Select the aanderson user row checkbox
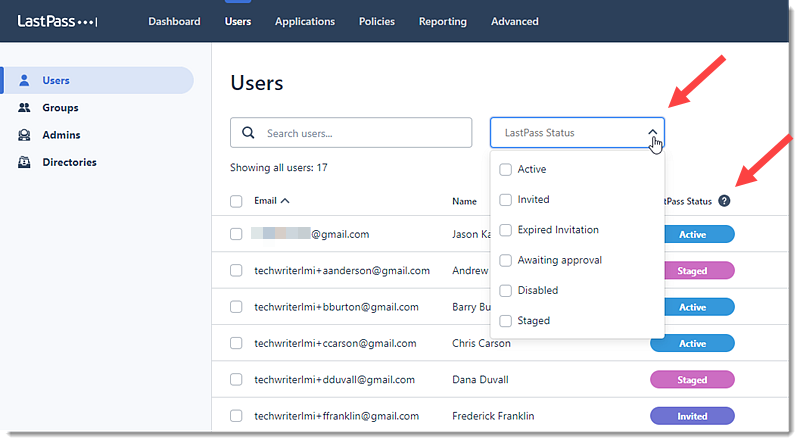The image size is (795, 438). pos(236,270)
